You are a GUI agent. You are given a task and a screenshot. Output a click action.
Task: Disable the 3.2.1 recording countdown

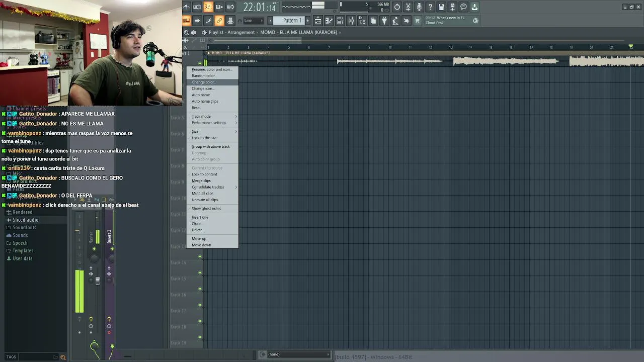click(208, 7)
